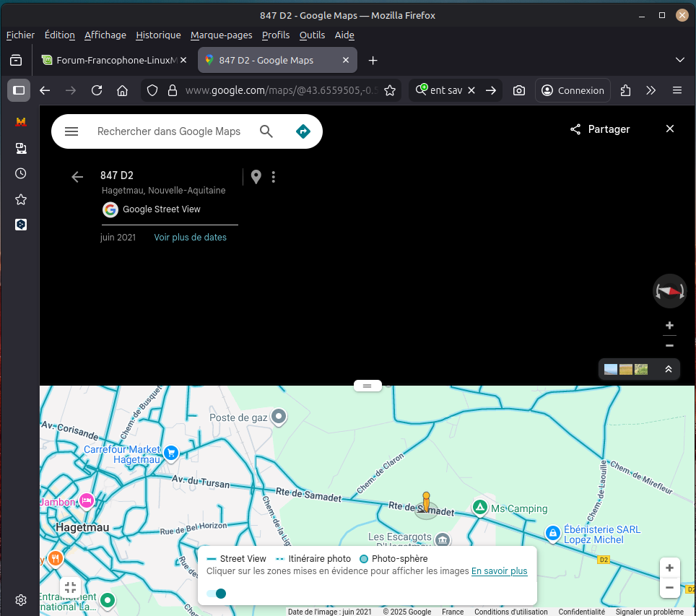Screen dimensions: 696x616
Task: Toggle the Street View layer switch
Action: pos(217,594)
